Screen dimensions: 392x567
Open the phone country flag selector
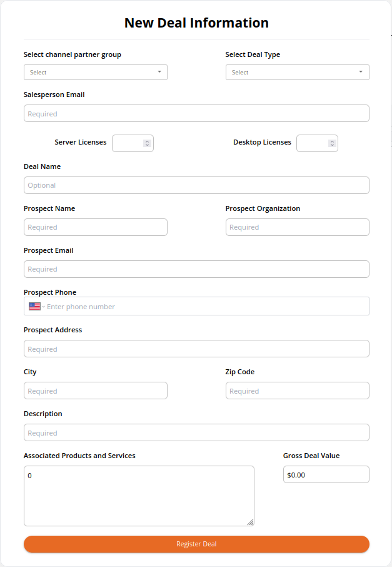click(37, 306)
